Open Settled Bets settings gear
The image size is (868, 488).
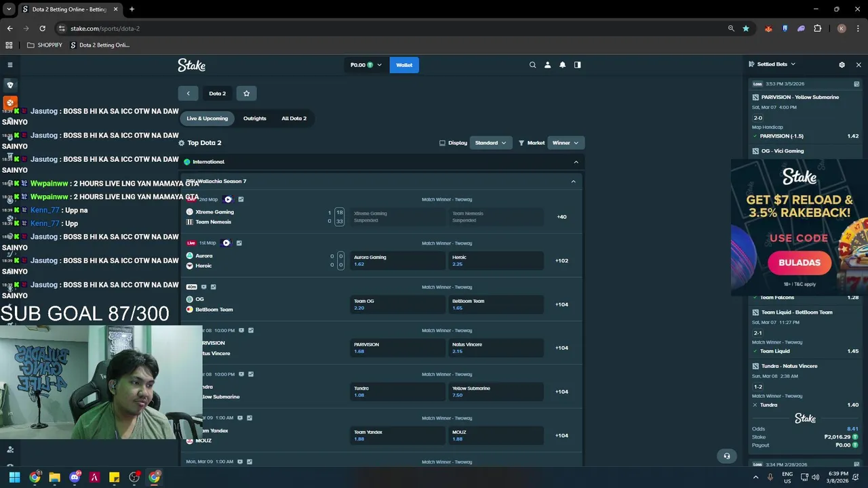[x=842, y=64]
